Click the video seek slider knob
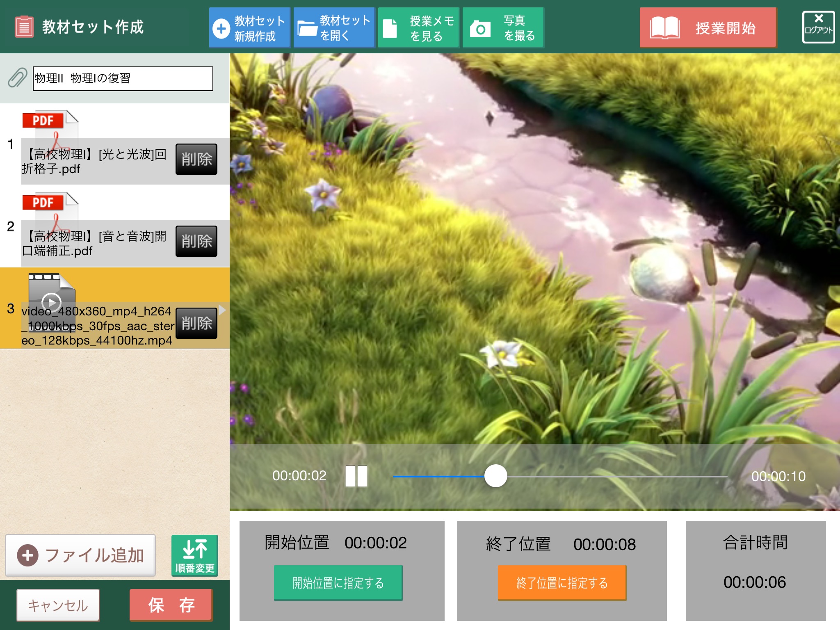 [495, 476]
